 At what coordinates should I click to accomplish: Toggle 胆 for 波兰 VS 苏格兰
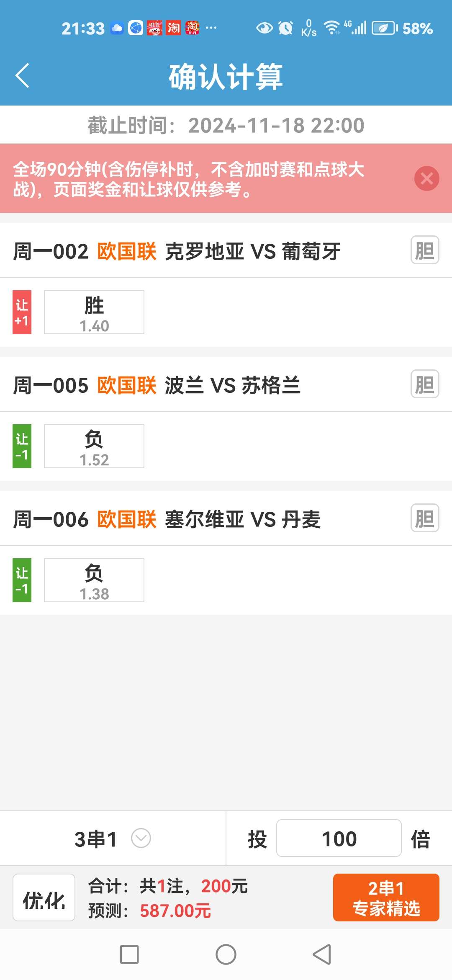[x=425, y=384]
